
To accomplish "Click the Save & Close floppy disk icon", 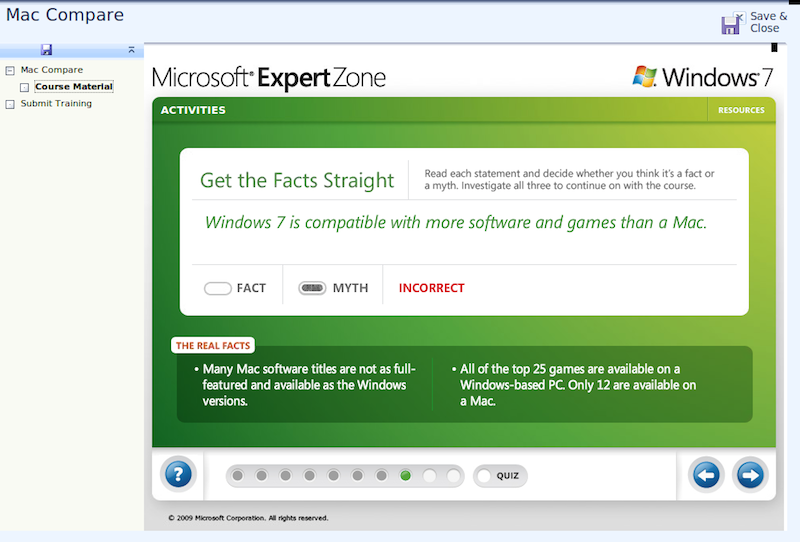I will click(x=731, y=24).
